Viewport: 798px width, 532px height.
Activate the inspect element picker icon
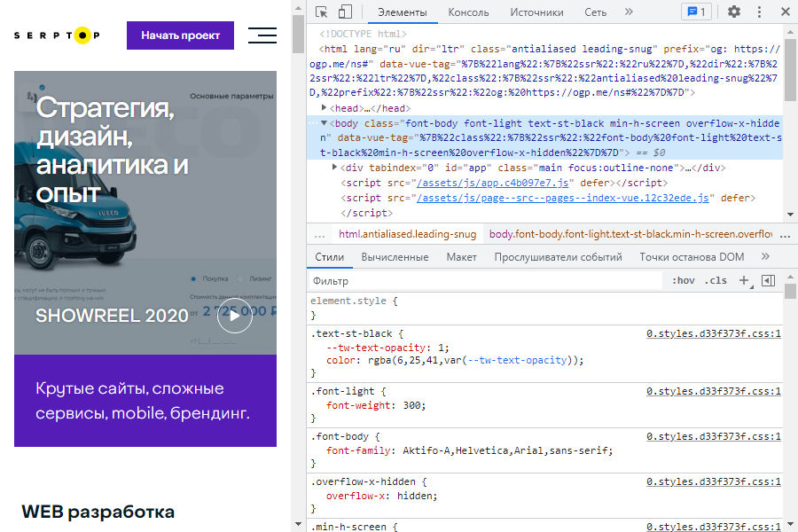(x=321, y=12)
